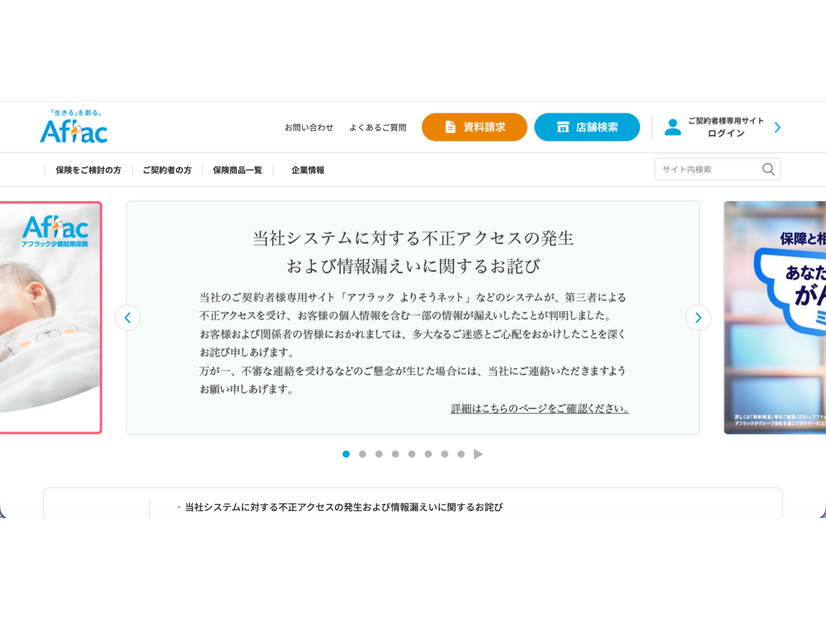Open the よくあるご質問 FAQ link
826x620 pixels.
[x=378, y=127]
